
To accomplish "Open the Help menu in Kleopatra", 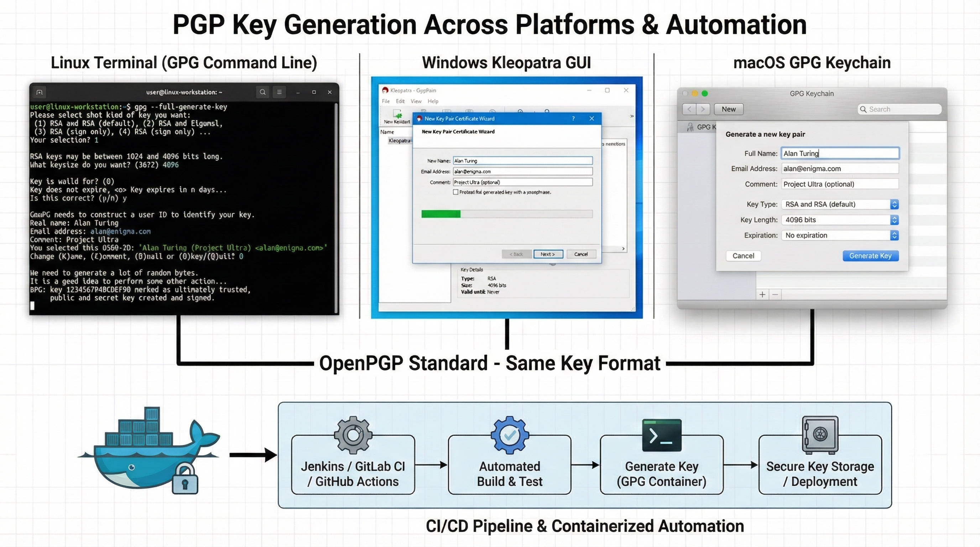I will pos(432,101).
